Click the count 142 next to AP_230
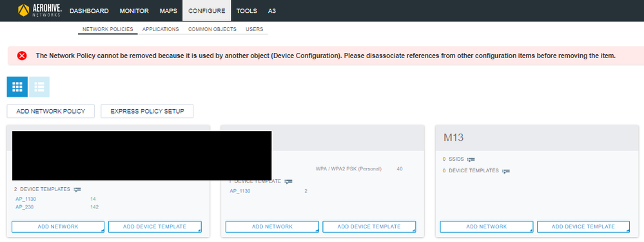 95,207
